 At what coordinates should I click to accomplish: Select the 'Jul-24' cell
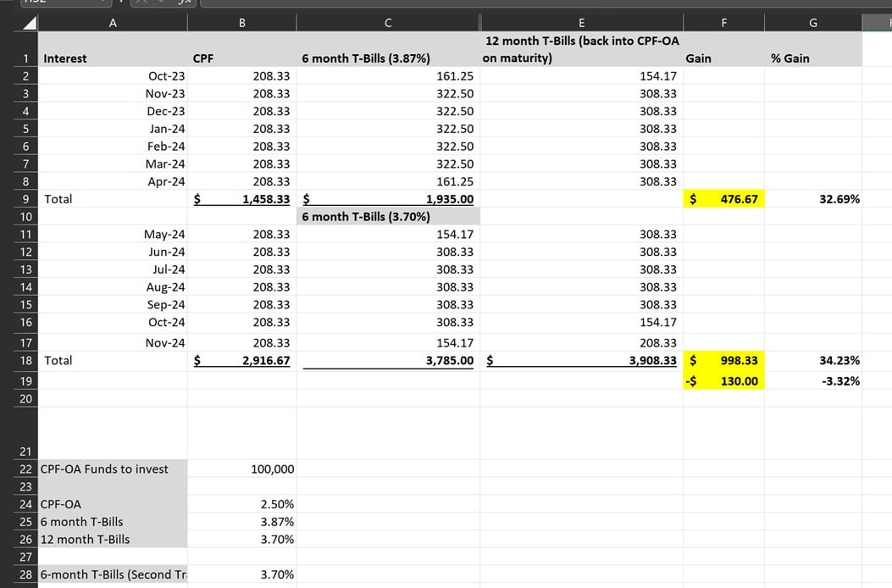coord(113,269)
